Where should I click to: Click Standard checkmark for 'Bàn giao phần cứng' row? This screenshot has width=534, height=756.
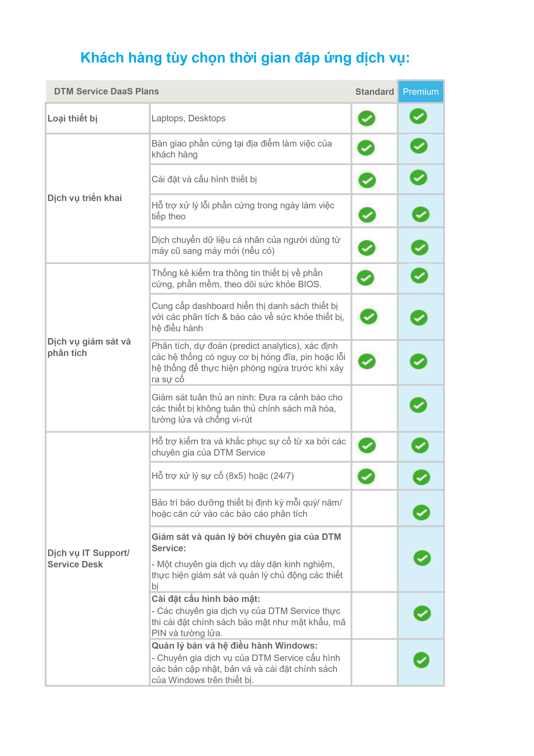point(366,147)
